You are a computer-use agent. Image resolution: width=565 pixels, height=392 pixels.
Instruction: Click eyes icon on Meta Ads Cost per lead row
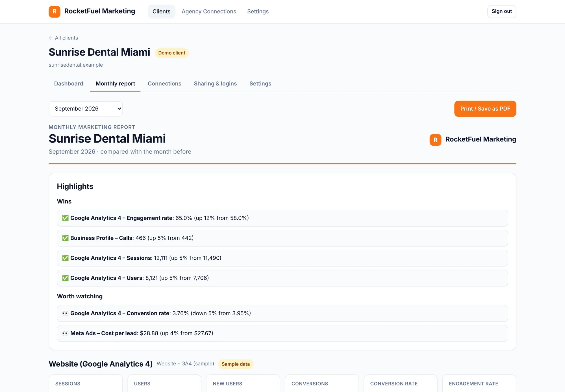65,333
